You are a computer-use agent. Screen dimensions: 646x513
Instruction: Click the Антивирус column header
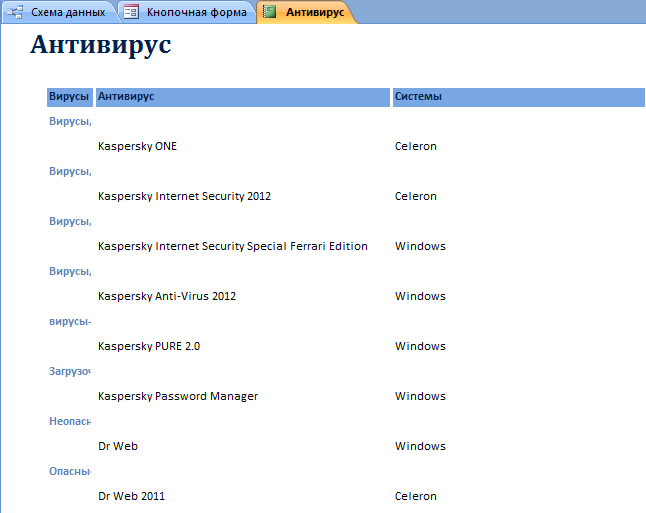click(x=243, y=97)
